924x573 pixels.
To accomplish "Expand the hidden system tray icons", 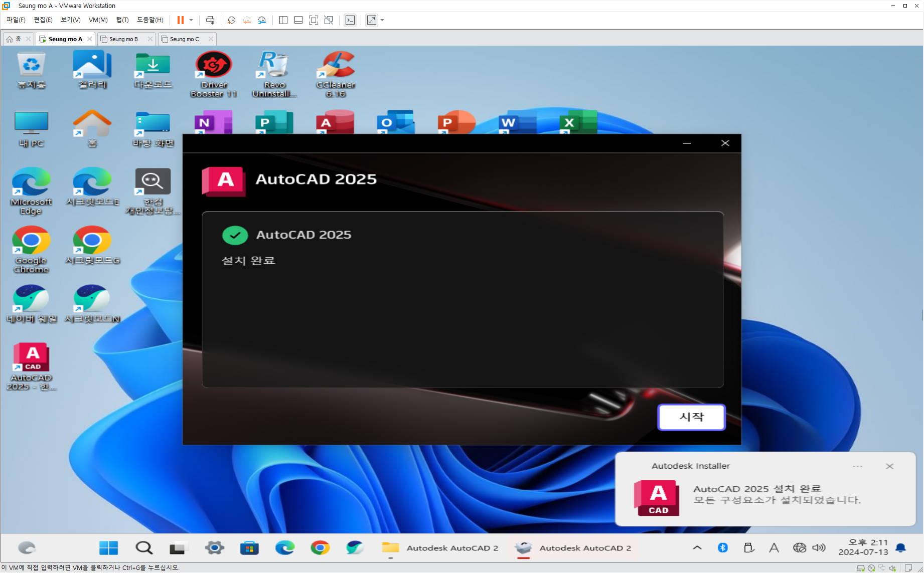I will [x=697, y=548].
